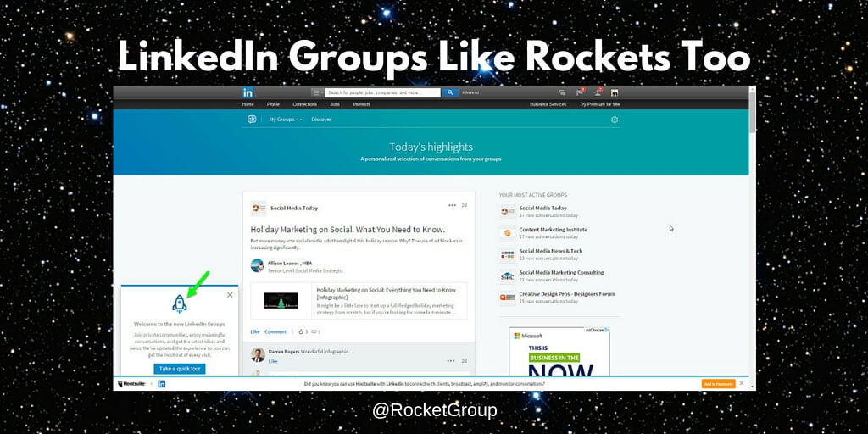This screenshot has width=868, height=434.
Task: Open the groups settings gear icon
Action: coord(615,120)
